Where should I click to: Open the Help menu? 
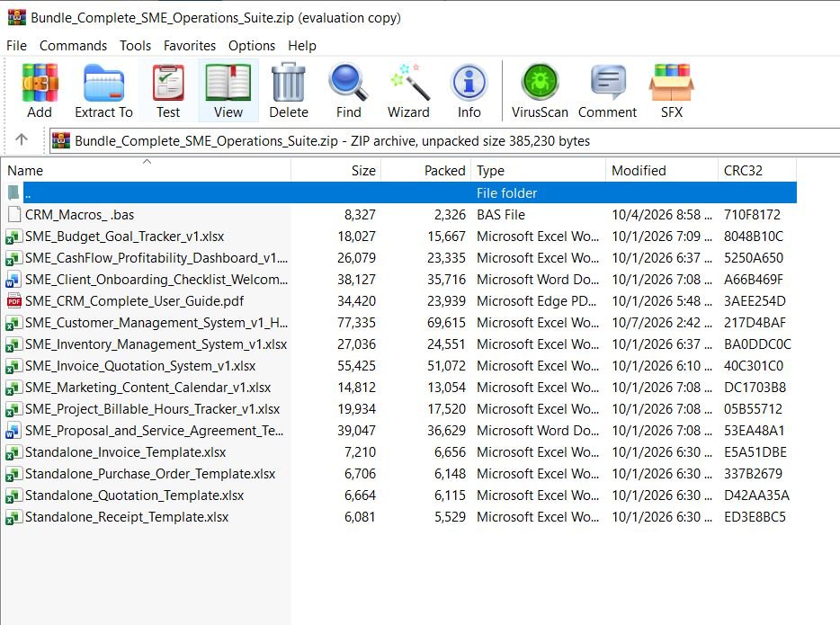click(302, 46)
